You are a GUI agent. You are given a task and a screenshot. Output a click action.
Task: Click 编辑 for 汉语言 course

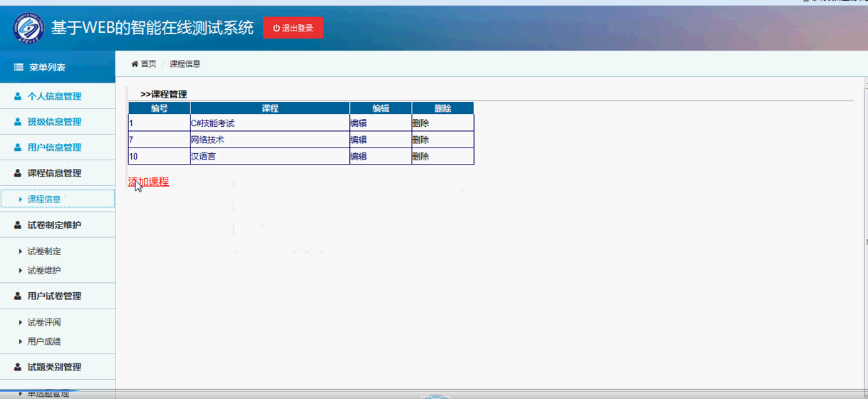click(x=358, y=156)
